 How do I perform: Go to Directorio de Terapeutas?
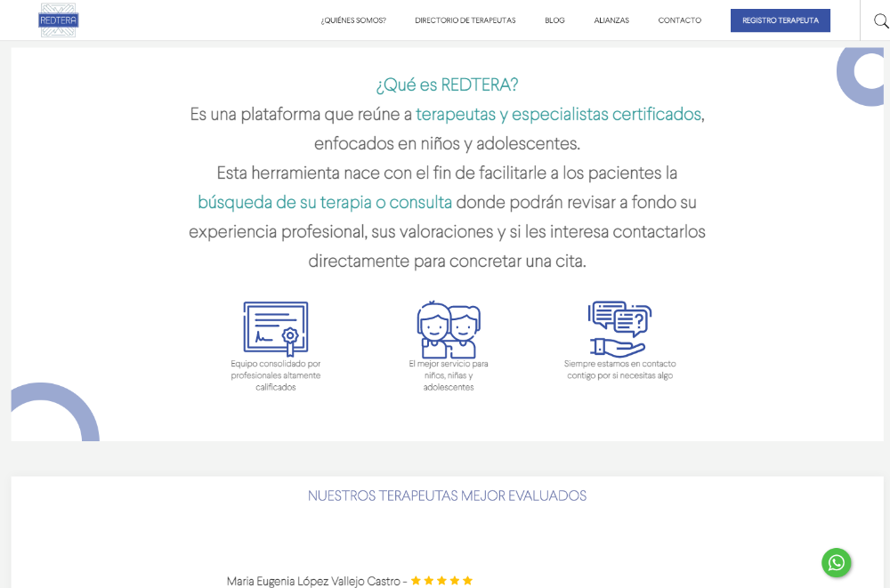465,20
